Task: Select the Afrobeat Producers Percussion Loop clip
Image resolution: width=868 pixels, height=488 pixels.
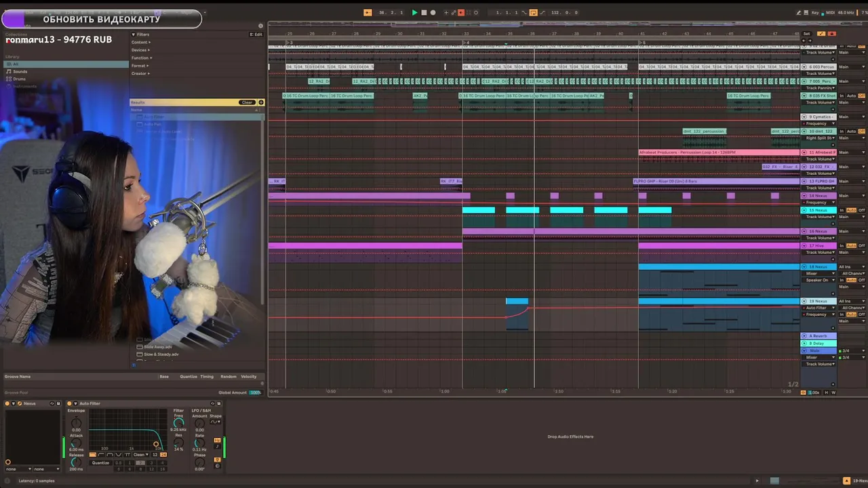Action: point(719,152)
